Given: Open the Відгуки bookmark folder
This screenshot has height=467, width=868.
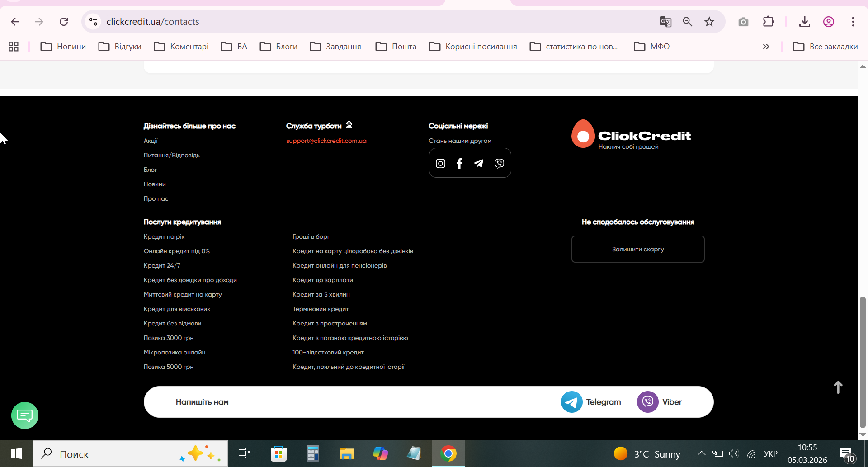Looking at the screenshot, I should [120, 47].
